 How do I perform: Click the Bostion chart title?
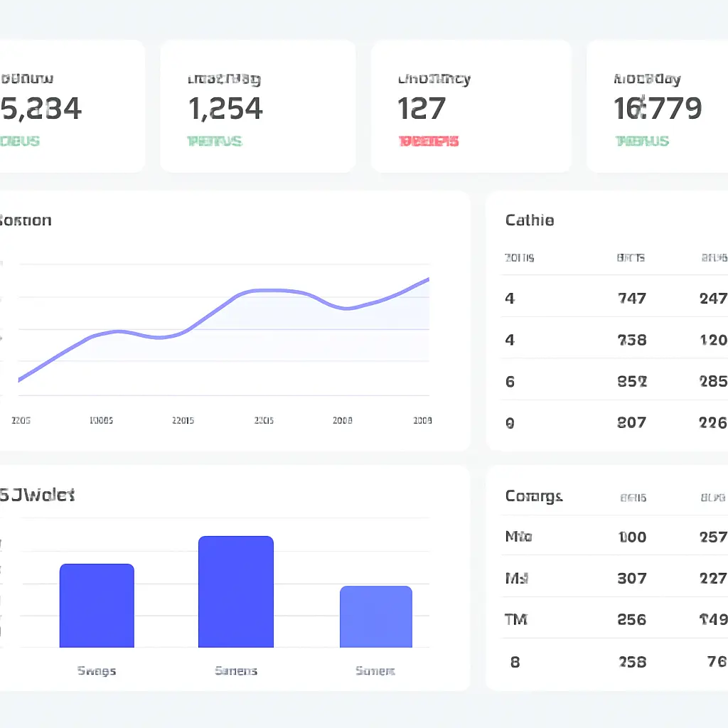click(x=26, y=220)
